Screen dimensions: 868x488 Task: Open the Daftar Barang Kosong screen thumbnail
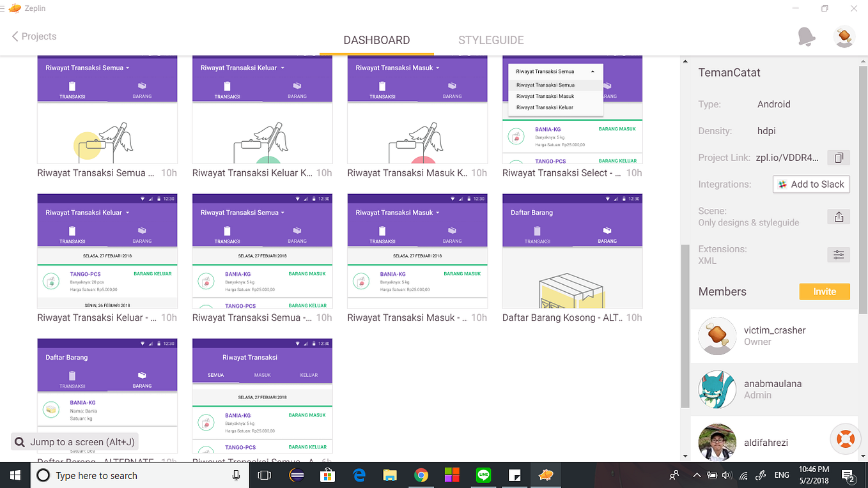click(572, 268)
